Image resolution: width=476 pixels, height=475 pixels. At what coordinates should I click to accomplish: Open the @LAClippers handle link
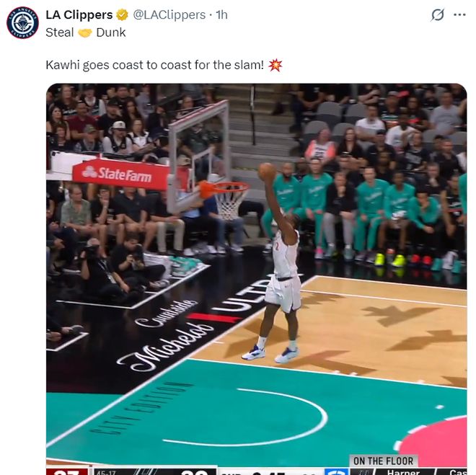[x=169, y=15]
